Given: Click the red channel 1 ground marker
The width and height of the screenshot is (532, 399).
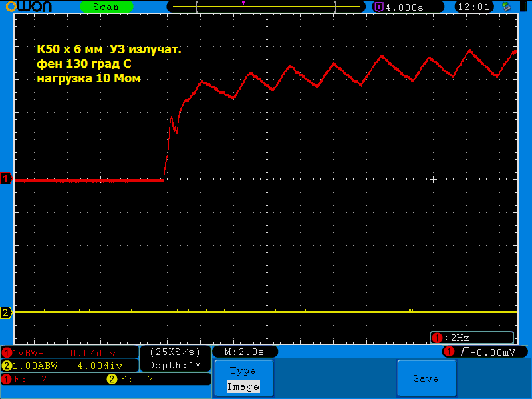Looking at the screenshot, I should pos(6,180).
